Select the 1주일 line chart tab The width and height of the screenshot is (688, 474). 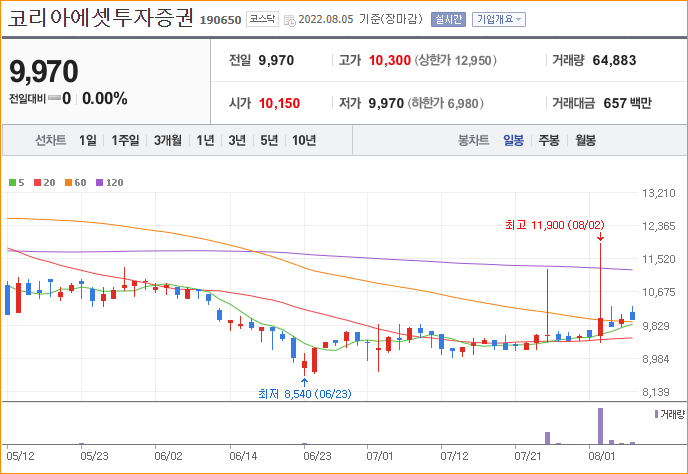click(x=125, y=140)
